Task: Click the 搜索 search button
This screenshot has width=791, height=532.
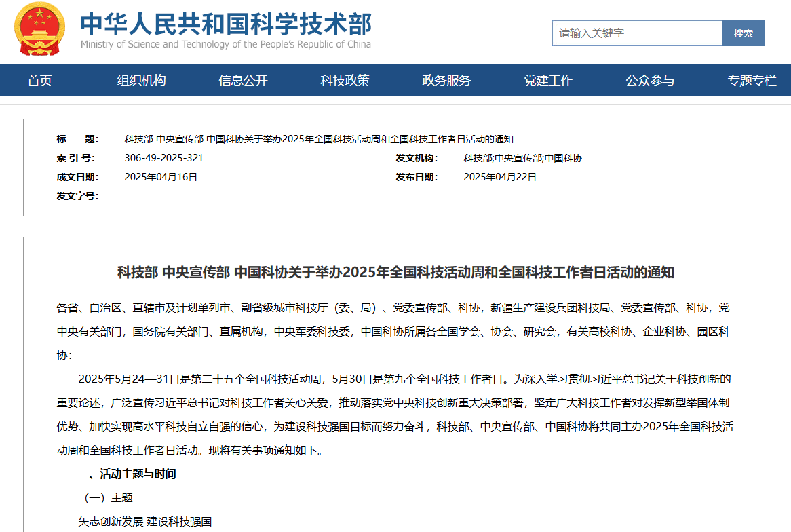Action: click(744, 33)
